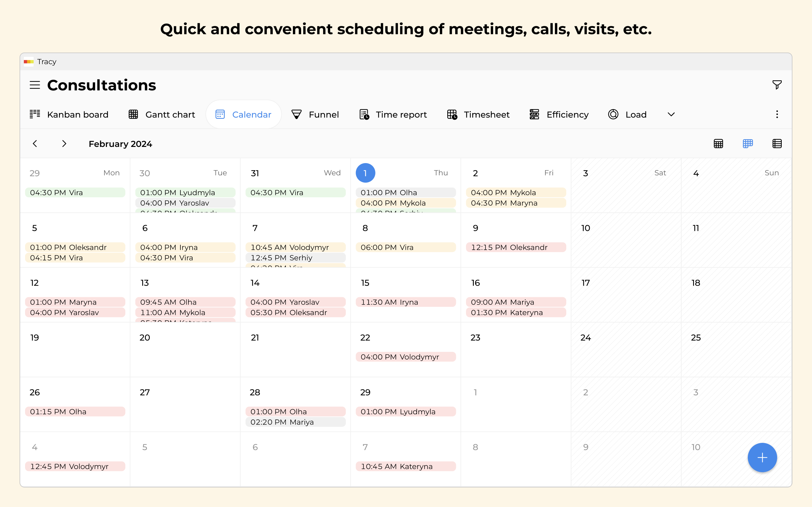This screenshot has height=507, width=812.
Task: Open the 04:00 PM Volodymyr event on 22
Action: pyautogui.click(x=405, y=357)
